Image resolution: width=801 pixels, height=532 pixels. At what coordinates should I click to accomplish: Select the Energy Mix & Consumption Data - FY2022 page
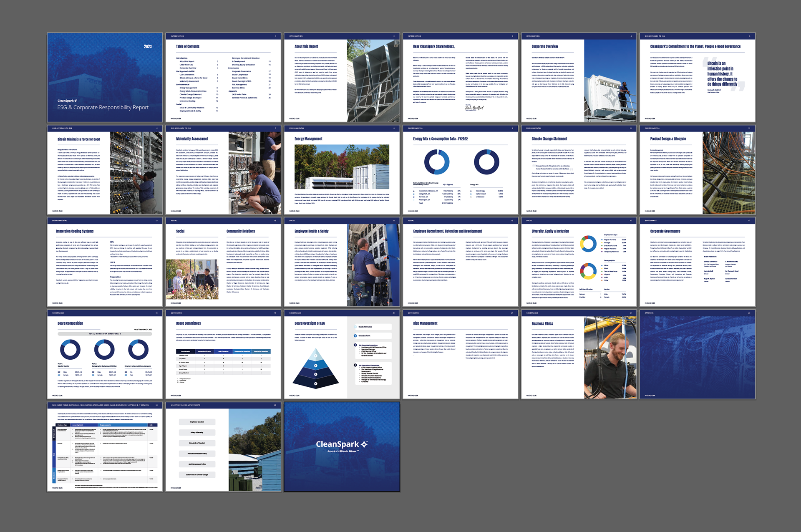click(x=460, y=170)
